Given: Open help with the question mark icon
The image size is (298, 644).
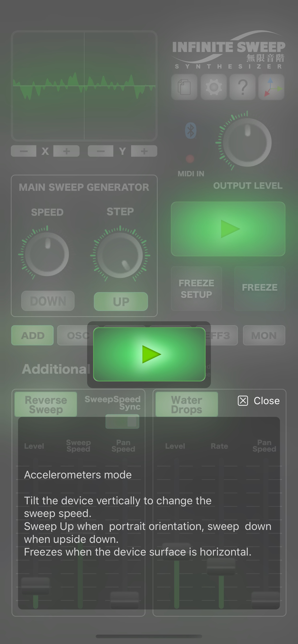Looking at the screenshot, I should click(243, 87).
